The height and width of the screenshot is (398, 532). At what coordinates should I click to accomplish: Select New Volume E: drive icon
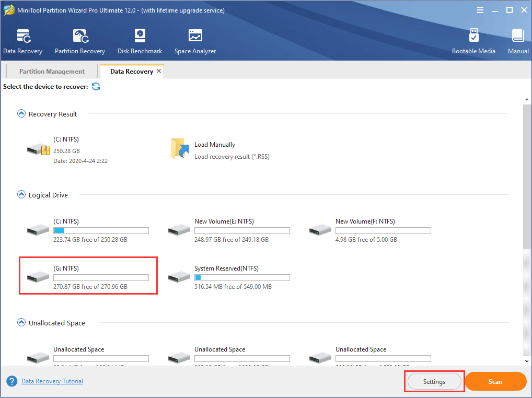pyautogui.click(x=179, y=230)
